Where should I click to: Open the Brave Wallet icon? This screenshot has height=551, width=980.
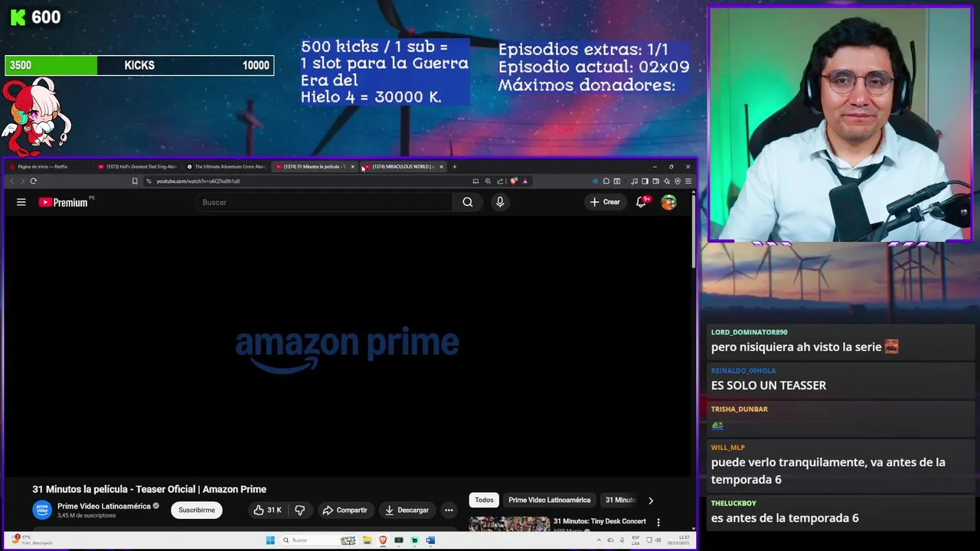tap(656, 181)
